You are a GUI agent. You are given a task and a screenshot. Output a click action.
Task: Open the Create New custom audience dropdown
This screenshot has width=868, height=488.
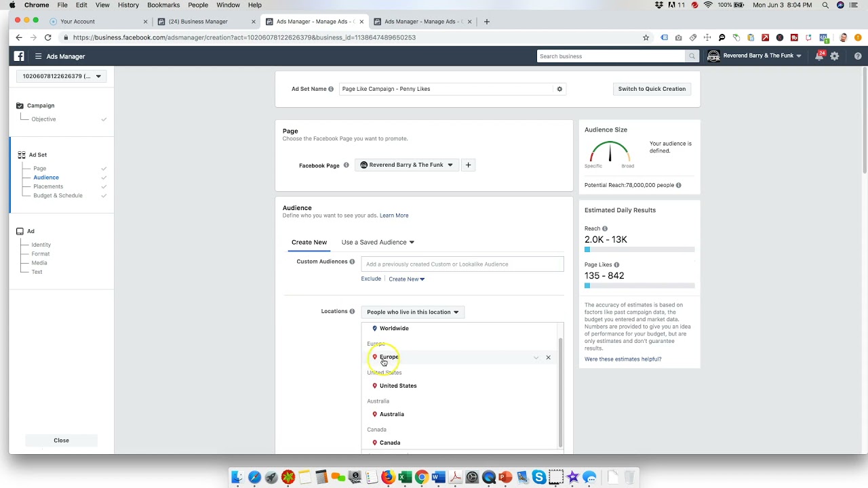tap(406, 279)
